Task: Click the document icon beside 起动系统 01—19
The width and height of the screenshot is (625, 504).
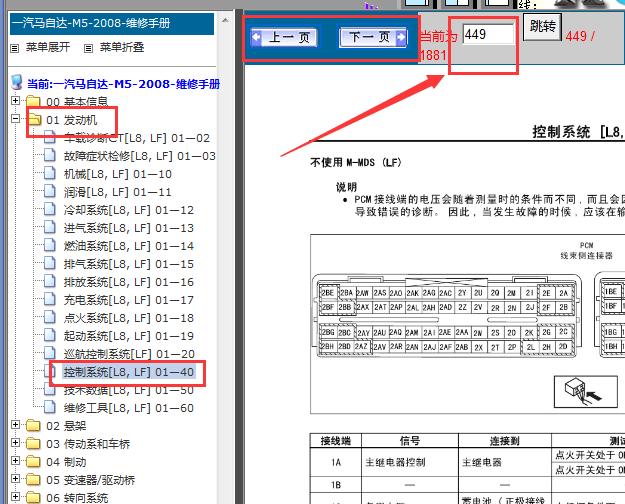Action: tap(50, 335)
